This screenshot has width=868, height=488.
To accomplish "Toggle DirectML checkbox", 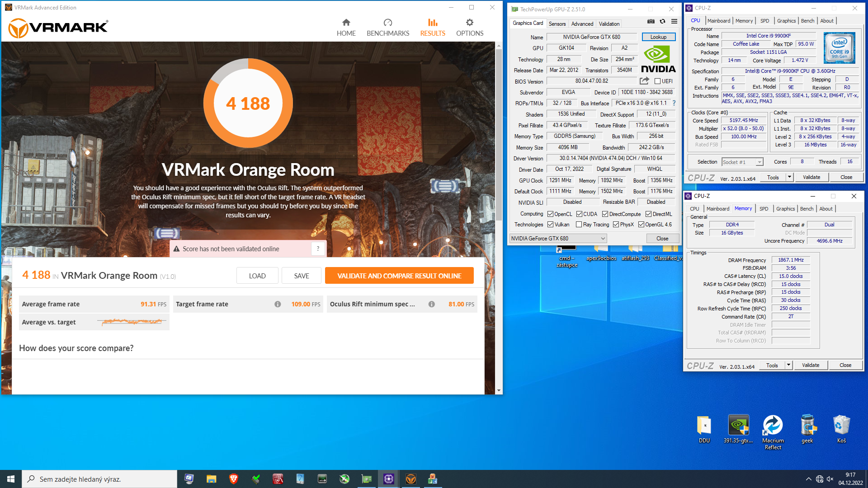I will coord(648,214).
